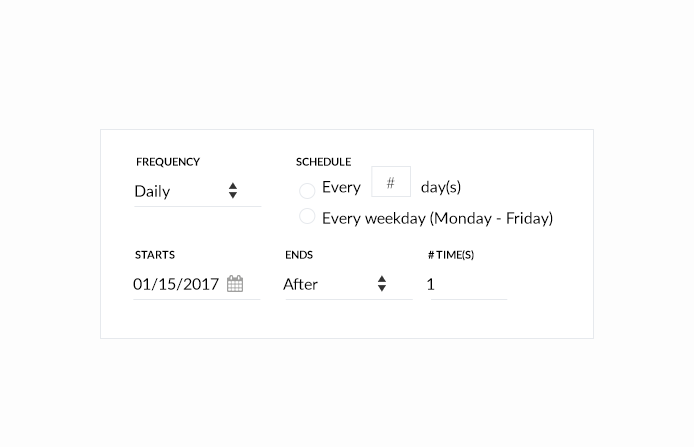Viewport: 694px width, 447px height.
Task: Click the SCHEDULE section label
Action: pyautogui.click(x=323, y=162)
